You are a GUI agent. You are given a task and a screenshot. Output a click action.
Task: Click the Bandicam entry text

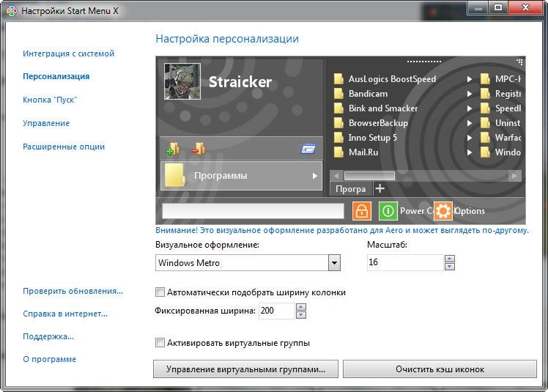[x=368, y=94]
